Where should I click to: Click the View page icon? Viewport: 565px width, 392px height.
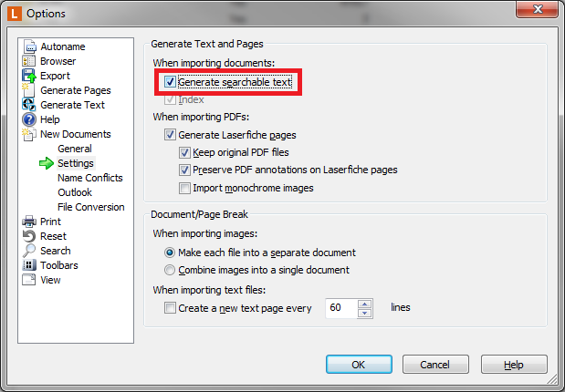point(29,280)
